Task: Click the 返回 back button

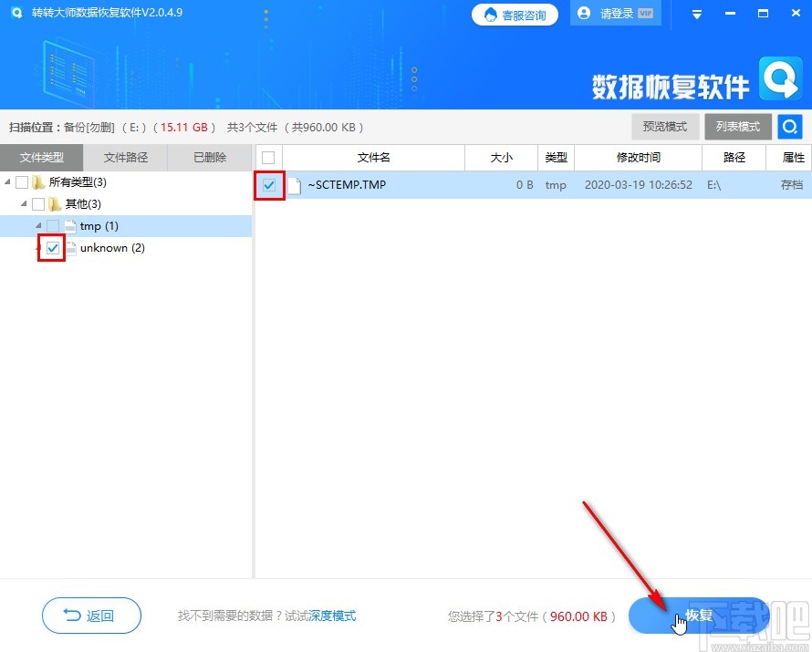Action: coord(91,616)
